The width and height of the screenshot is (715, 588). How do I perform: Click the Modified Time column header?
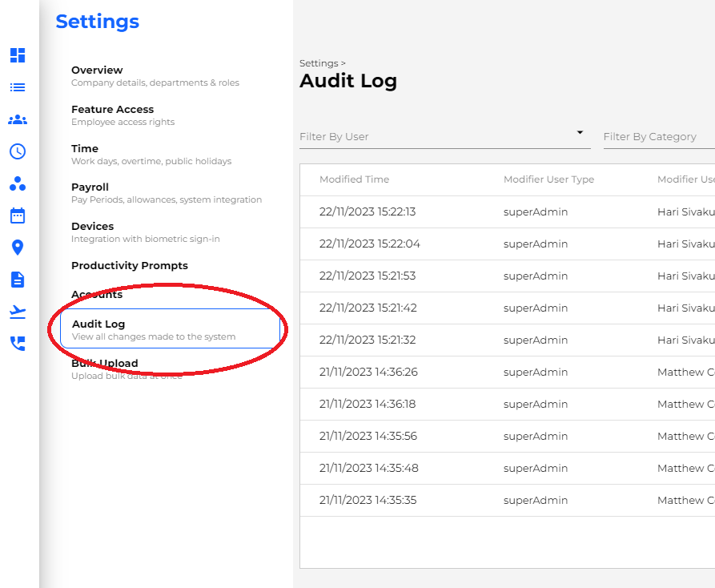(354, 179)
